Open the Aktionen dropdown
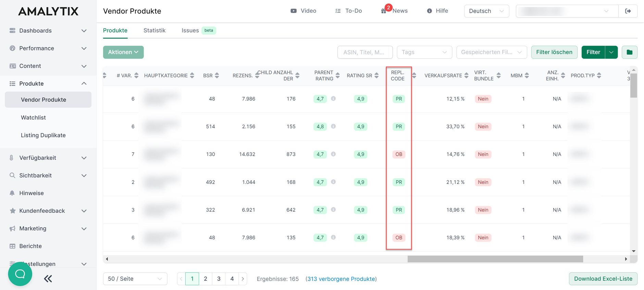Viewport: 644px width, 290px height. [123, 52]
